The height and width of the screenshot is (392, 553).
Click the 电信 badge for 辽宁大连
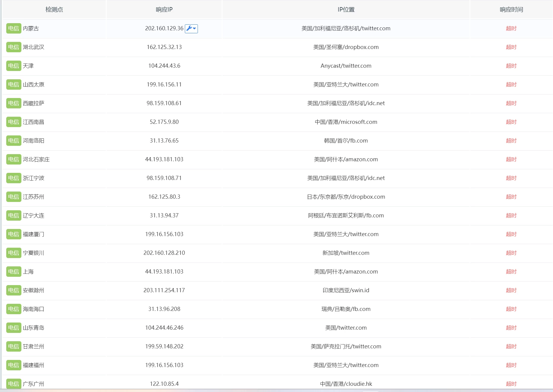click(x=14, y=216)
